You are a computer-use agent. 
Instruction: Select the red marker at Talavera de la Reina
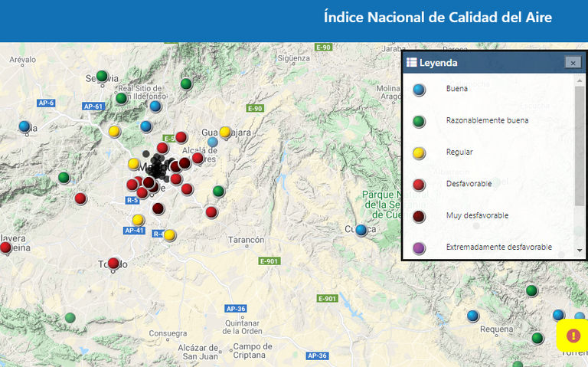coord(5,247)
